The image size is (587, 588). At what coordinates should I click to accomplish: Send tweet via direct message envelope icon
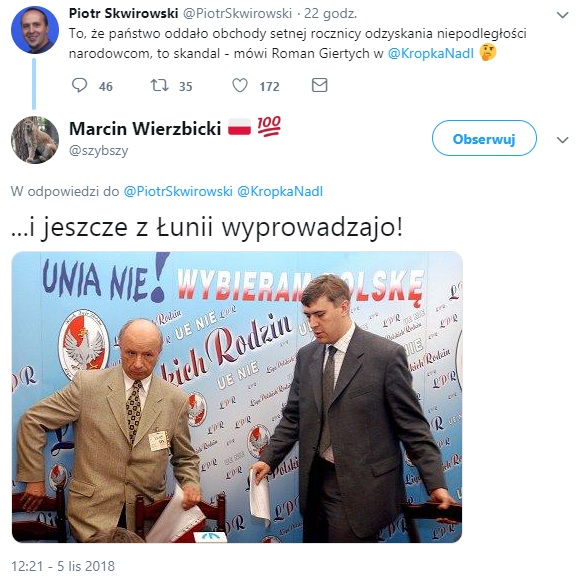point(320,85)
